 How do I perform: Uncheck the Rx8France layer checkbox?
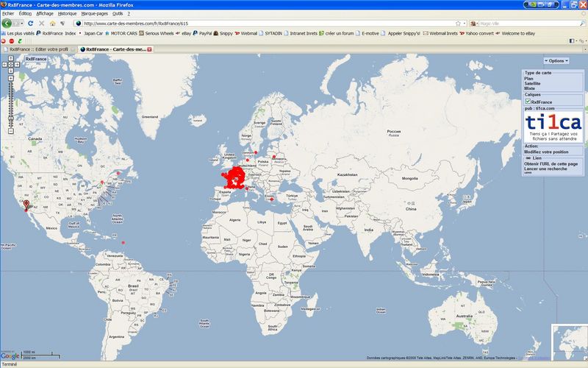(527, 102)
